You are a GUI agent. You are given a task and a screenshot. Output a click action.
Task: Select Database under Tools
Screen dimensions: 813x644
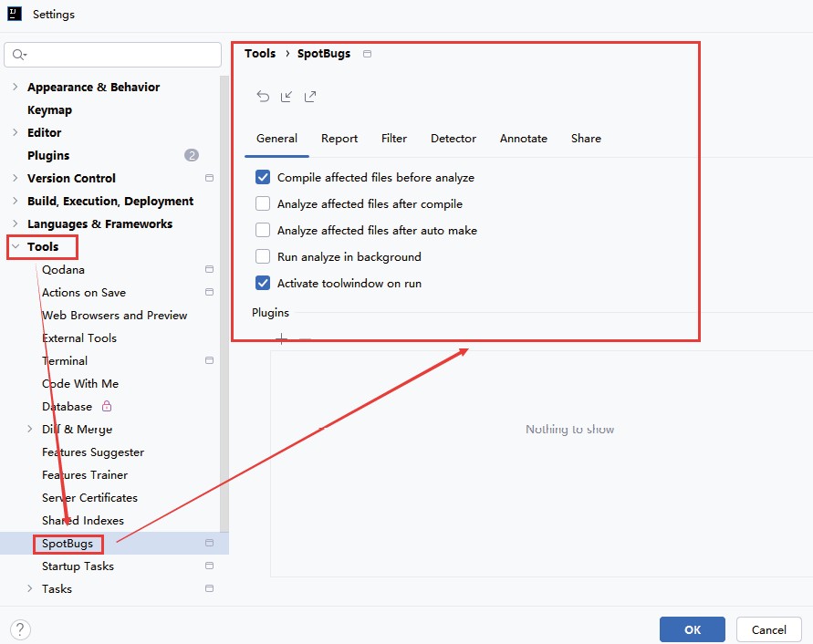tap(67, 407)
